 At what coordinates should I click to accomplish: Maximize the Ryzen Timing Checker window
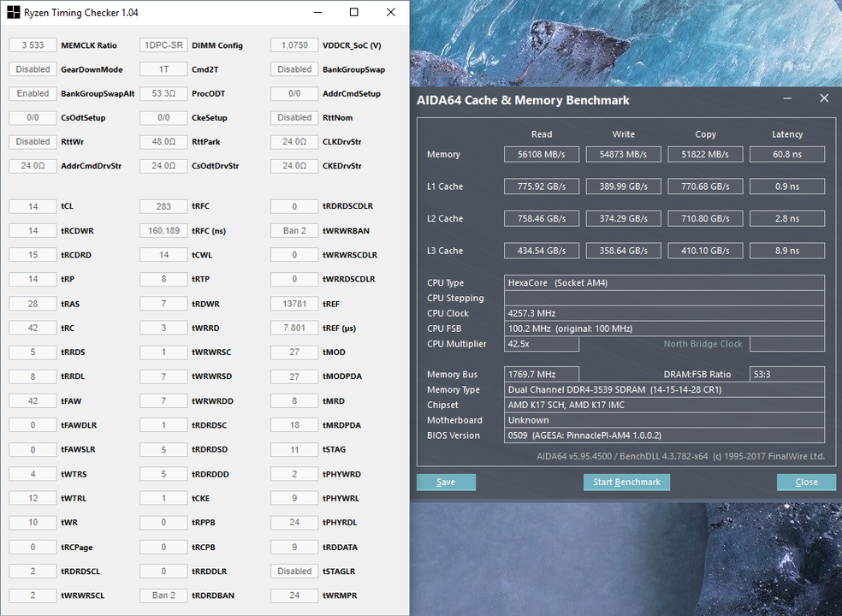[354, 12]
